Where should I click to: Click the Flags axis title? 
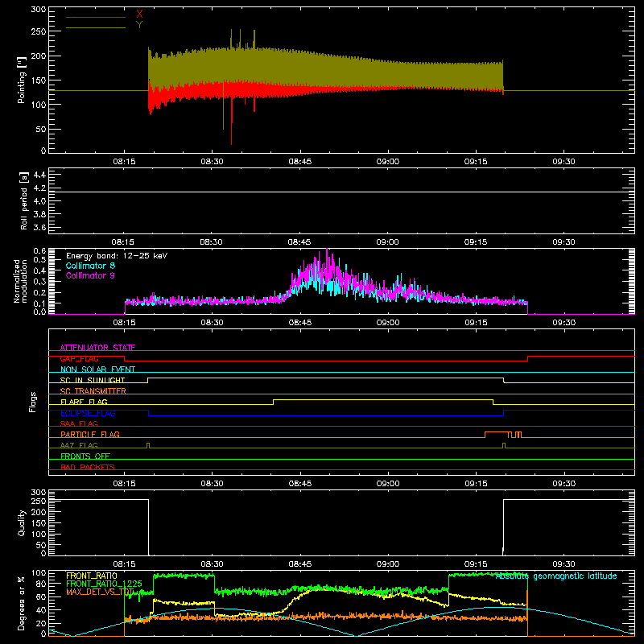(32, 402)
